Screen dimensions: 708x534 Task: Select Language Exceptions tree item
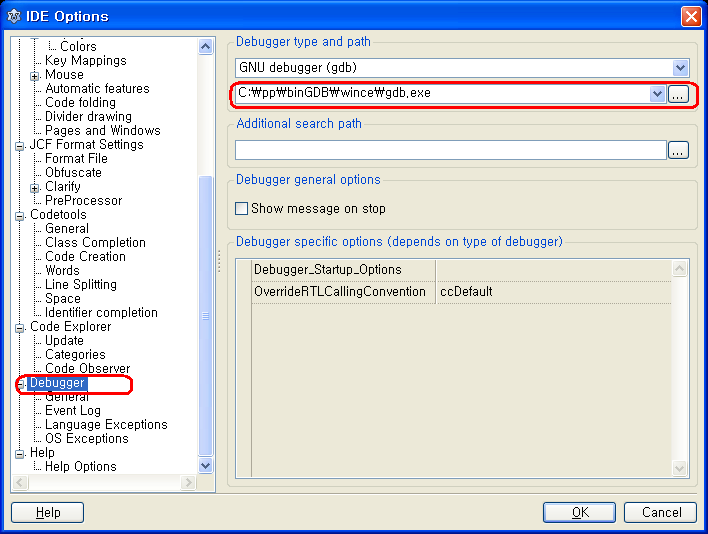click(x=106, y=424)
